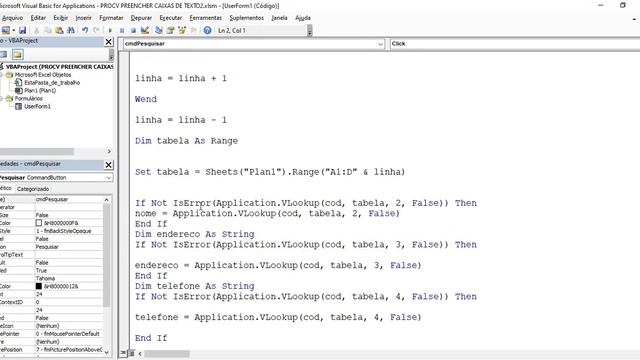Open the Executar menu
Screen dimensions: 640x360
(x=171, y=18)
